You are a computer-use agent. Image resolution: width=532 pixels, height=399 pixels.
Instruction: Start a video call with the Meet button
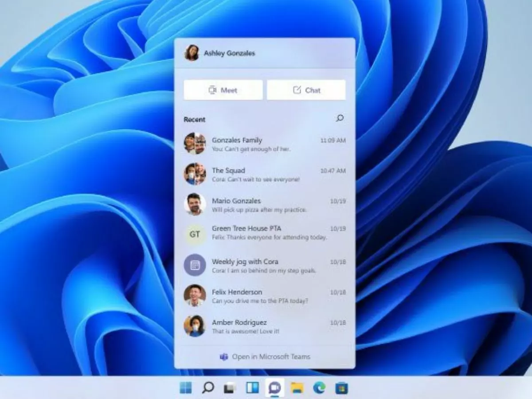coord(223,90)
